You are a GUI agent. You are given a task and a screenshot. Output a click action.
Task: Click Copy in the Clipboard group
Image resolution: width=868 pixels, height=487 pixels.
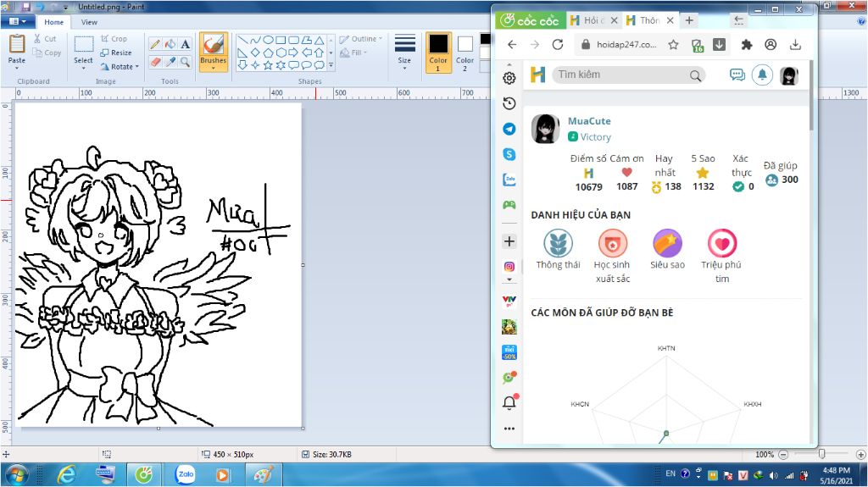coord(47,53)
